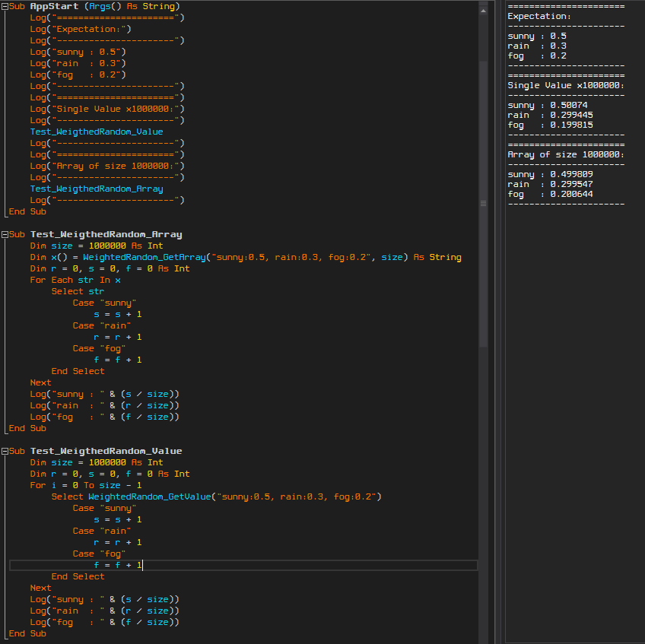The height and width of the screenshot is (644, 645).
Task: Collapse the AppStart sub
Action: 5,7
